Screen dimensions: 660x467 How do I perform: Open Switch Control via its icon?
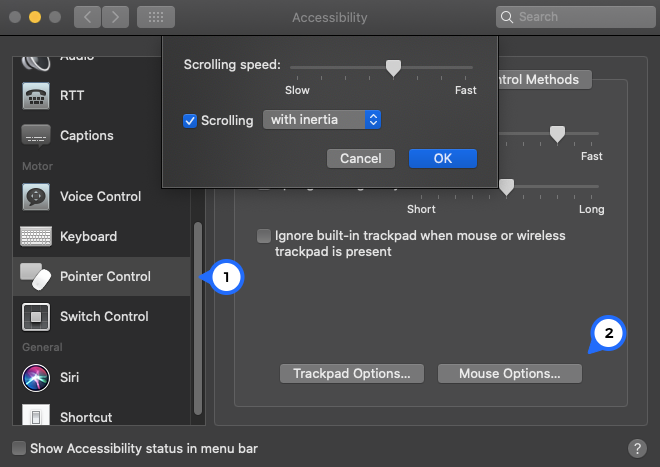click(36, 316)
